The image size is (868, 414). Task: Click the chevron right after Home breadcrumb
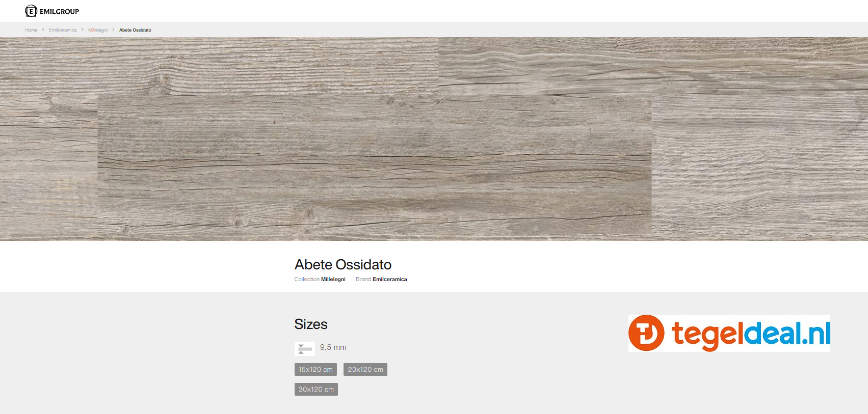tap(43, 30)
